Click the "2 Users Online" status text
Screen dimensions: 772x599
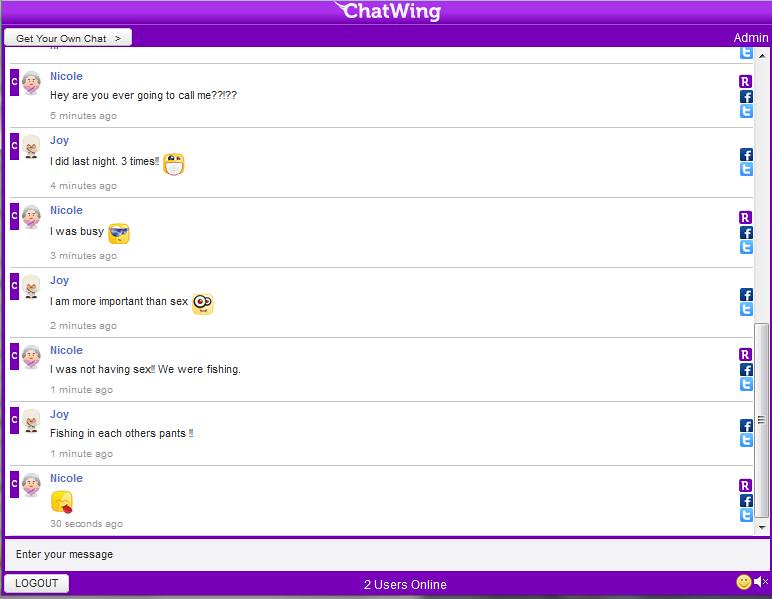point(405,585)
